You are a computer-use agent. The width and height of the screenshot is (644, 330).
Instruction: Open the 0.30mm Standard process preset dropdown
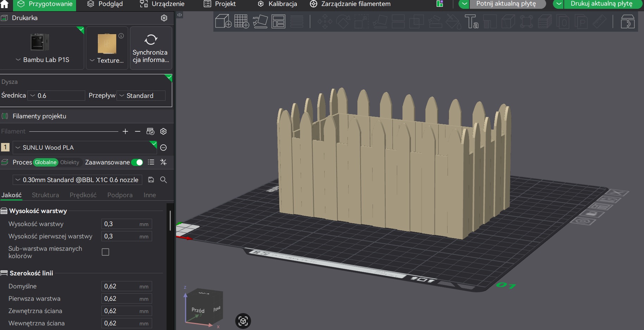point(77,180)
